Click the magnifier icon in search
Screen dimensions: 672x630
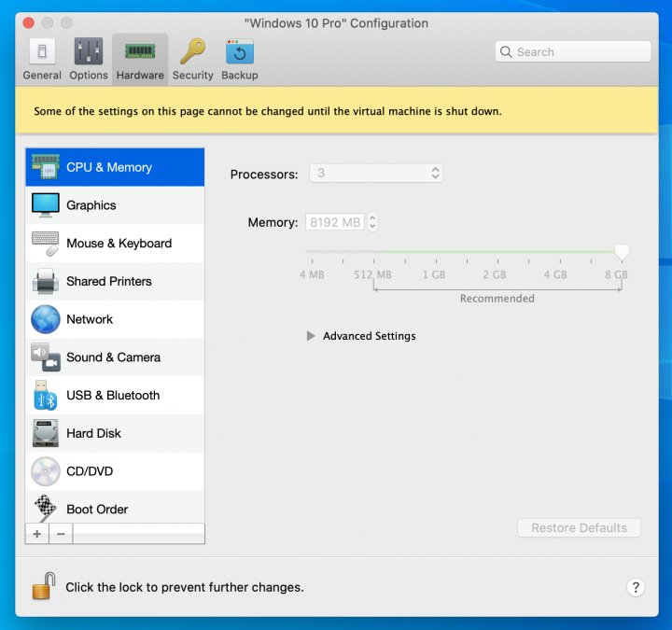coord(506,52)
